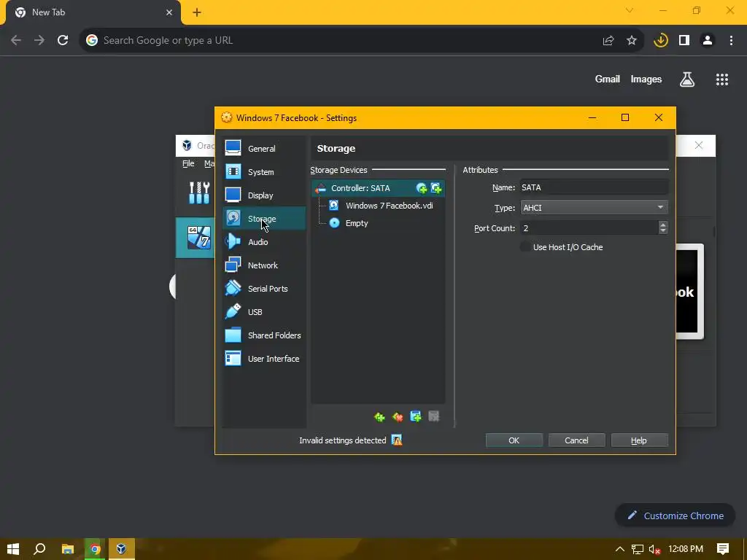Click the VirtualBox taskbar icon
747x560 pixels.
pyautogui.click(x=122, y=549)
